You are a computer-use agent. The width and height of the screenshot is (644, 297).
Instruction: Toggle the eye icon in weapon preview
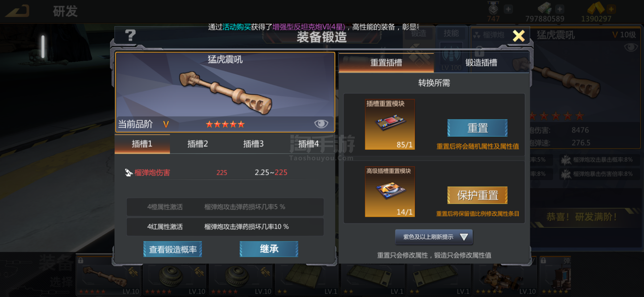[x=321, y=124]
